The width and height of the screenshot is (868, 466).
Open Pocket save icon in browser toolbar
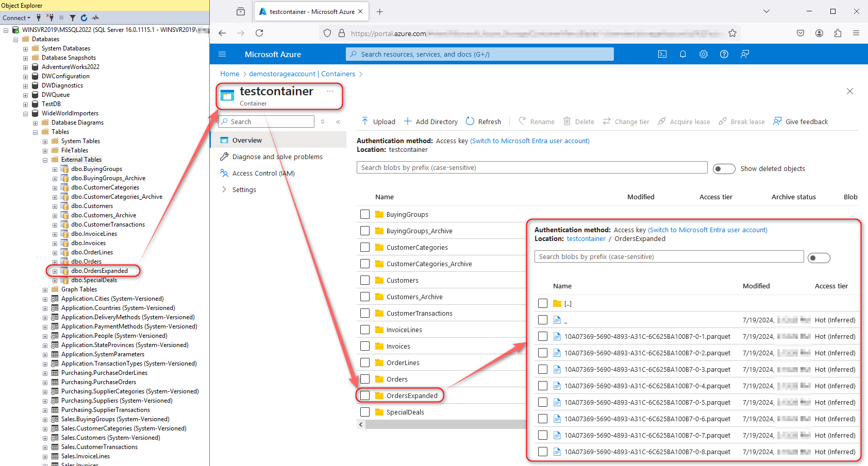click(x=800, y=33)
